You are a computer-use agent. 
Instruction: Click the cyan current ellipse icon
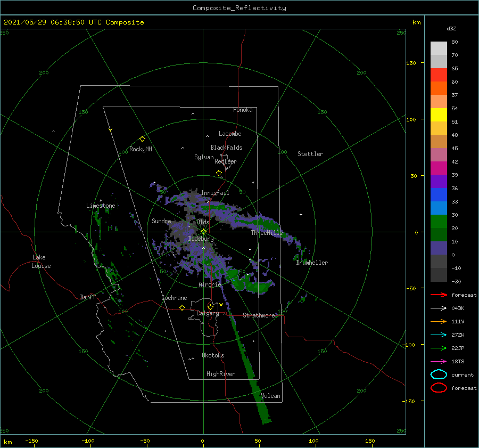click(439, 374)
